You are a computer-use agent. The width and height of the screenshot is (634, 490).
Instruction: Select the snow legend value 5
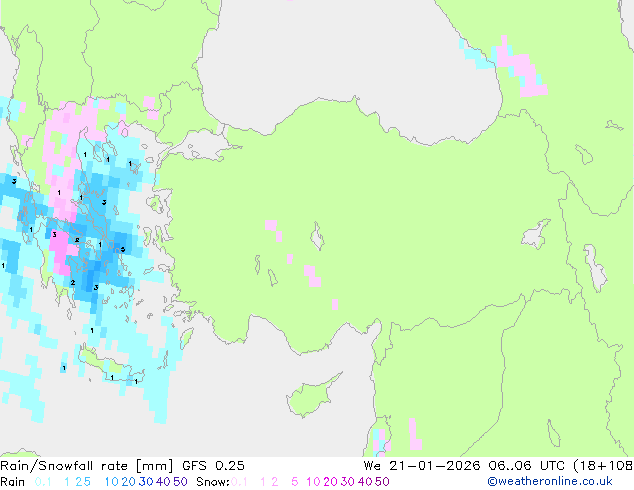[295, 482]
